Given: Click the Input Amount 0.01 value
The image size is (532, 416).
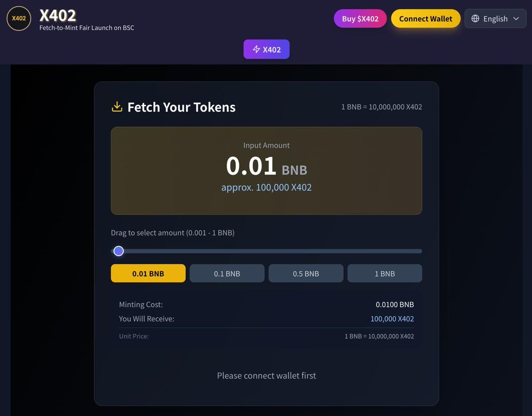Looking at the screenshot, I should [251, 166].
